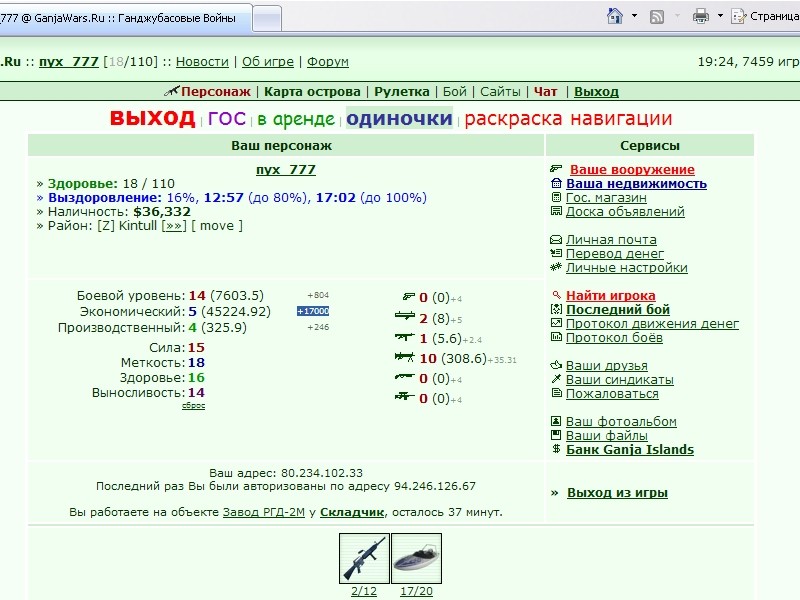Viewport: 800px width, 600px height.
Task: Select the в аренде navigation link
Action: pyautogui.click(x=296, y=119)
